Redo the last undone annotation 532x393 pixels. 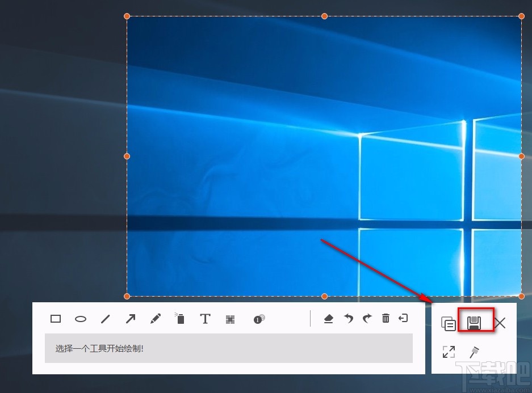(x=367, y=319)
